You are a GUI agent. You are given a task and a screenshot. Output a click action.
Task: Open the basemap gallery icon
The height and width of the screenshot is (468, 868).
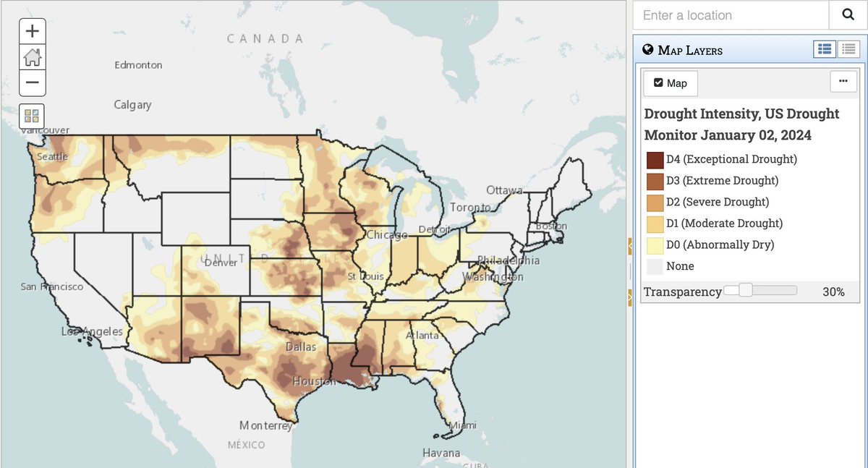point(31,116)
